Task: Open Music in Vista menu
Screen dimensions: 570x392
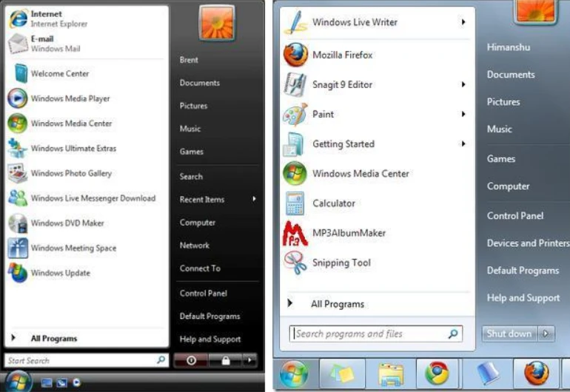Action: 190,129
